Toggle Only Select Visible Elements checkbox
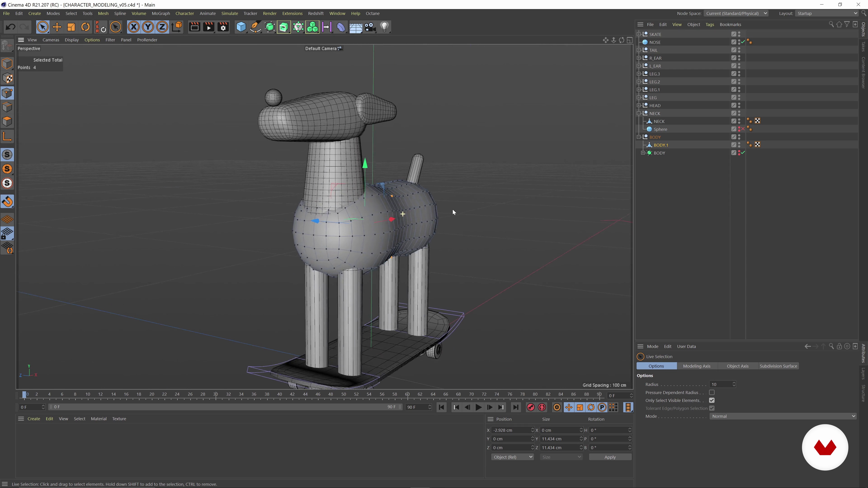 712,400
